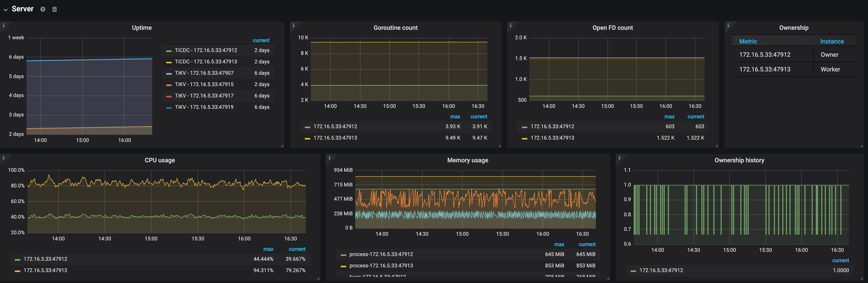The height and width of the screenshot is (283, 868).
Task: Sort by the current column in Goroutine count legend
Action: tap(479, 116)
